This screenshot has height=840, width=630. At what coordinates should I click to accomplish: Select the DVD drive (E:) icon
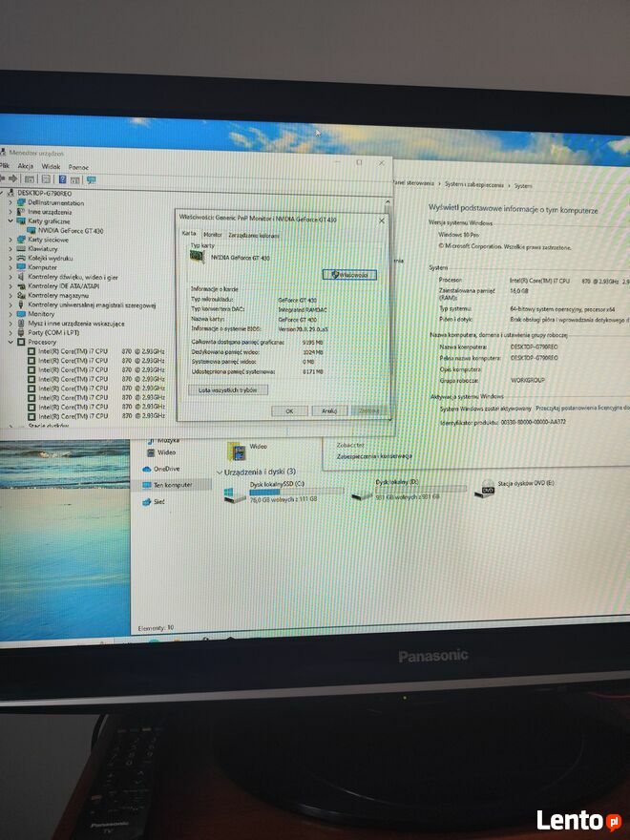pos(488,488)
